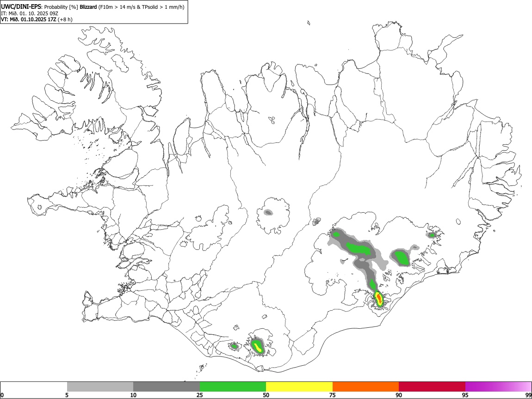The image size is (532, 399).
Task: Click the white 0-5% legend segment
Action: point(34,387)
